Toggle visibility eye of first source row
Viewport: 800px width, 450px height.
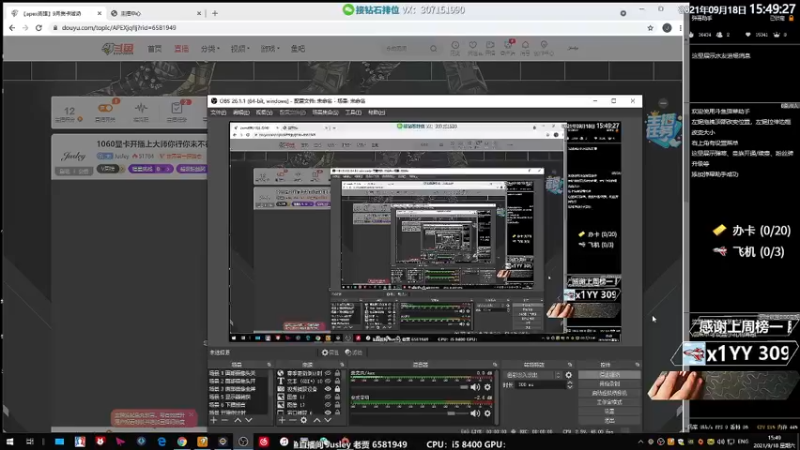(328, 373)
